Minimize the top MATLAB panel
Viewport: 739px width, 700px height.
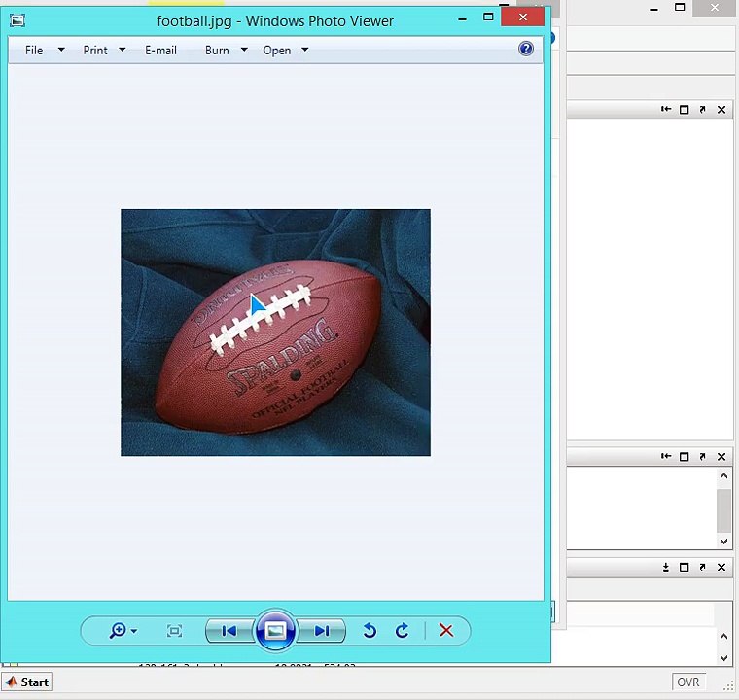point(666,109)
